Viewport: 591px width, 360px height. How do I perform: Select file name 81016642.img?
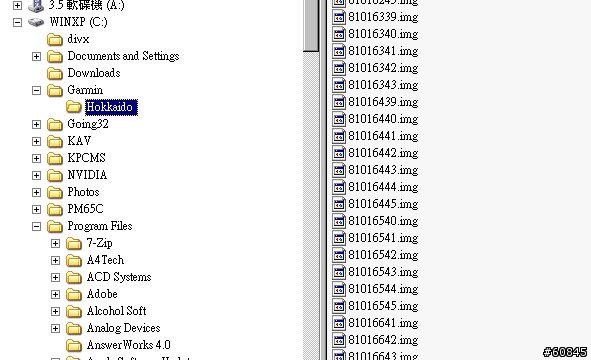pyautogui.click(x=383, y=340)
